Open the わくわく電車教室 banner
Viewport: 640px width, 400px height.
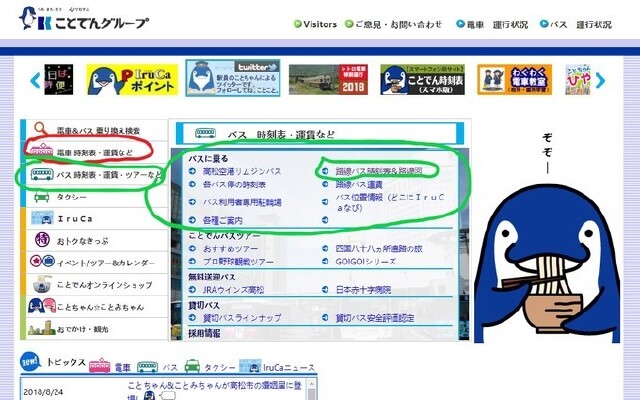515,80
